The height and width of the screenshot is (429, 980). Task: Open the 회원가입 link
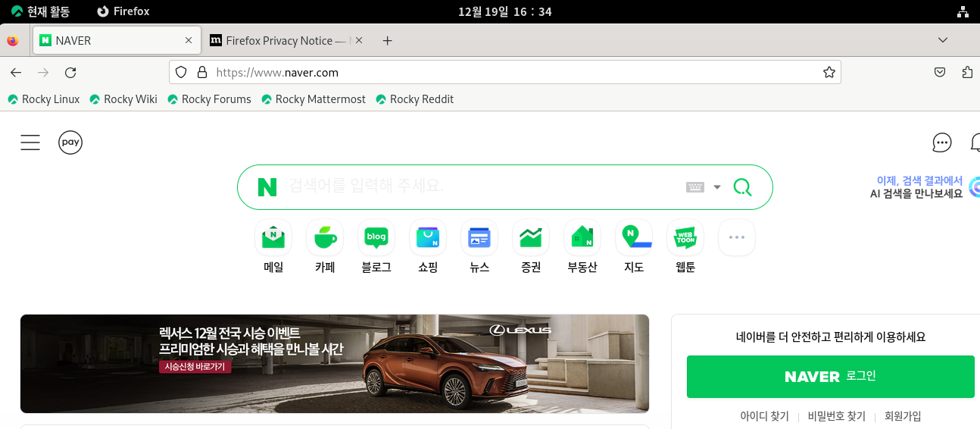coord(903,416)
